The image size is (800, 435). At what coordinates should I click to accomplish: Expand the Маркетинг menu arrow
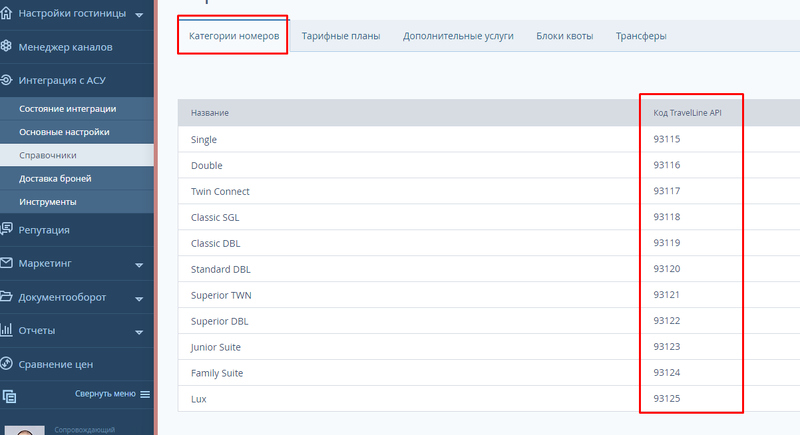(139, 265)
